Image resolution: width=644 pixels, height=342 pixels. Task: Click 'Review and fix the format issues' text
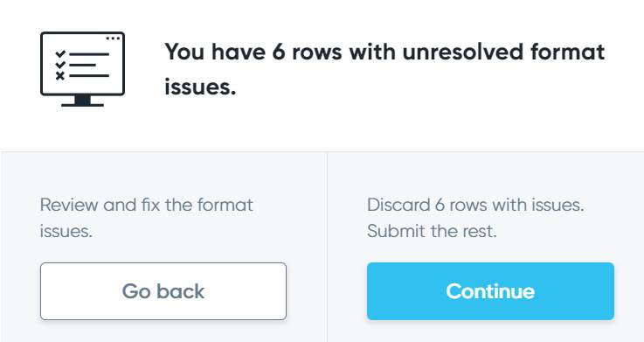(147, 218)
